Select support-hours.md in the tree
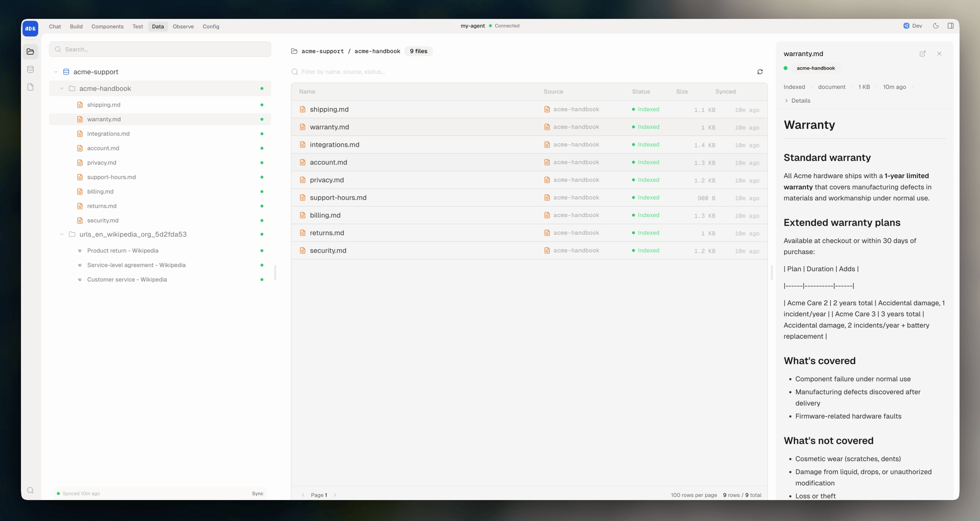The width and height of the screenshot is (980, 521). point(160,177)
